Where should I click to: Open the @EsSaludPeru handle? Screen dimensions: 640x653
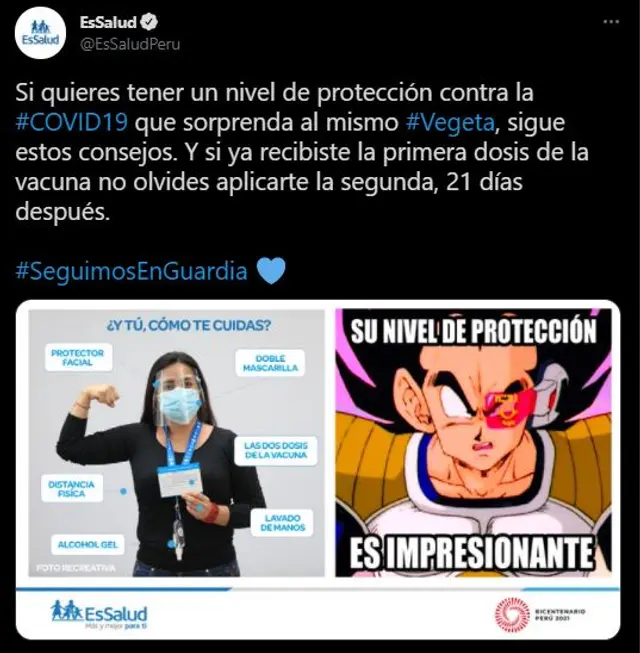click(x=129, y=45)
